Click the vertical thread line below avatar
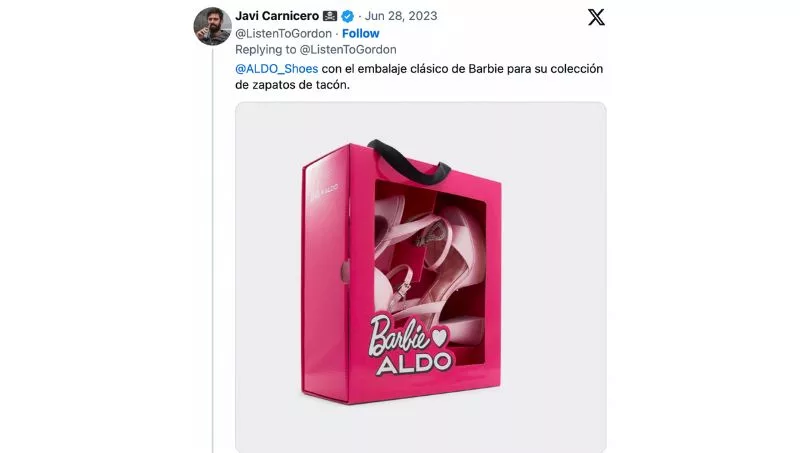This screenshot has width=800, height=453. coord(213,250)
